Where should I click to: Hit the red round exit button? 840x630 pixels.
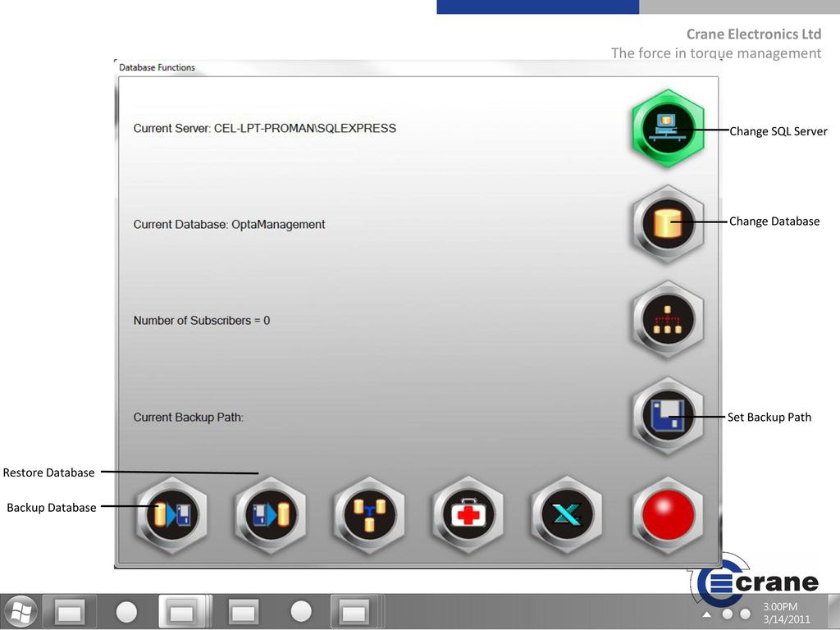[x=668, y=515]
